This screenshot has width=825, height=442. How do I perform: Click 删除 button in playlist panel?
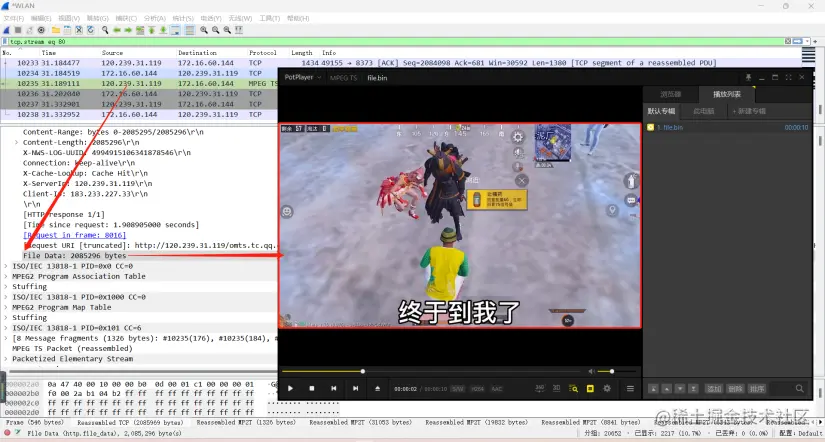pos(735,388)
